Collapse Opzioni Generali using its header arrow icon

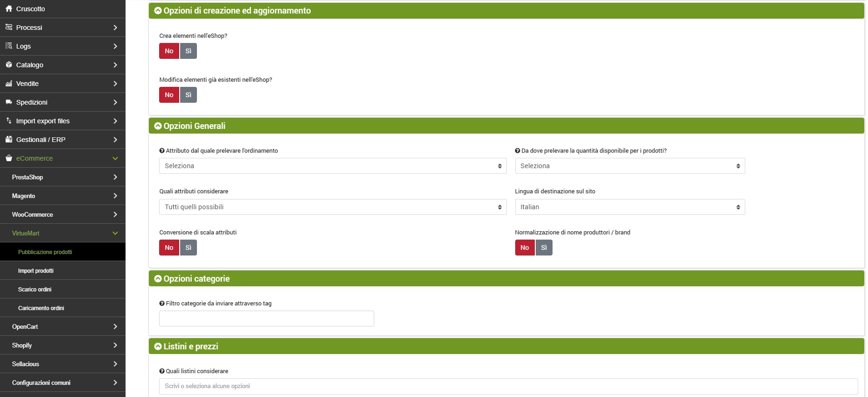pyautogui.click(x=158, y=126)
